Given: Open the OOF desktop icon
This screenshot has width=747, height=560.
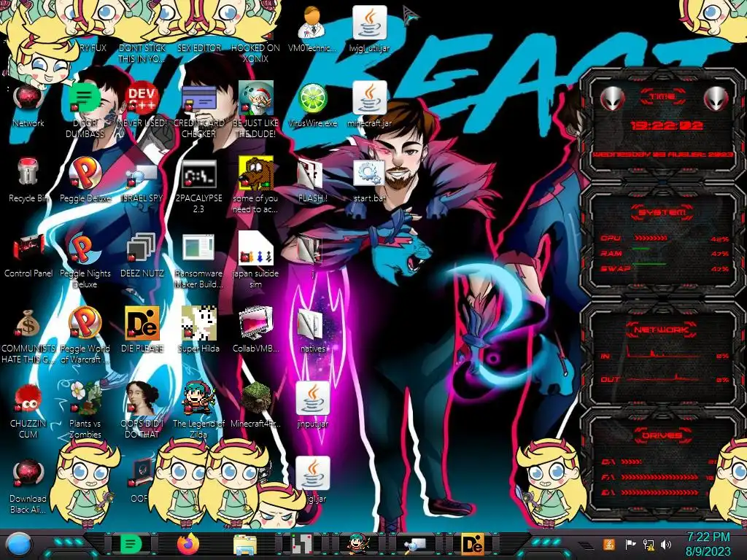Looking at the screenshot, I should 142,473.
